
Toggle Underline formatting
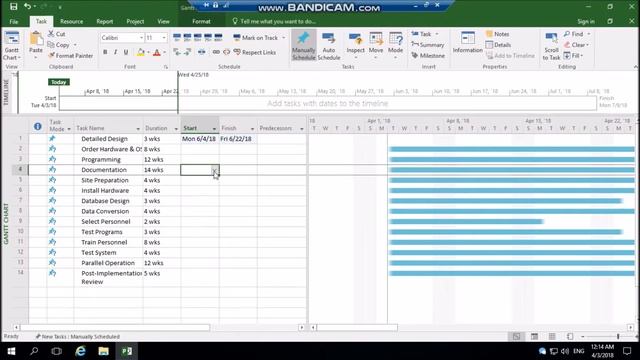coord(126,52)
